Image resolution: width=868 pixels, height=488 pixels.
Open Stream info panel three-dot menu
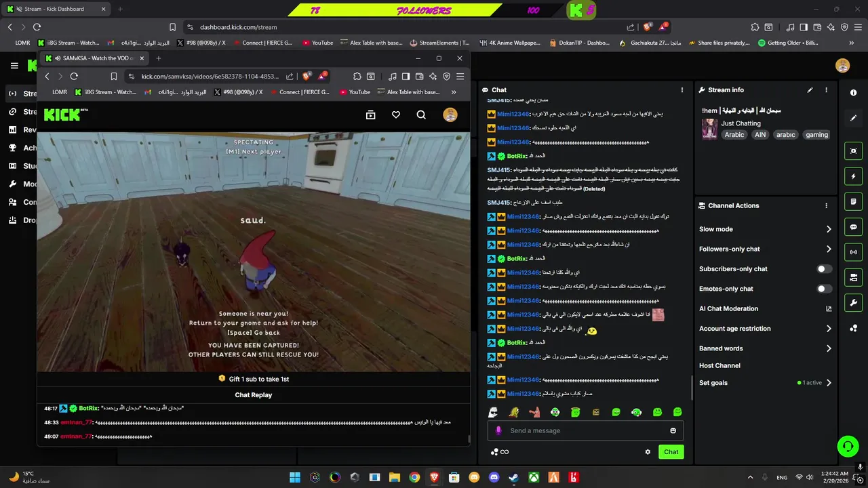[826, 89]
